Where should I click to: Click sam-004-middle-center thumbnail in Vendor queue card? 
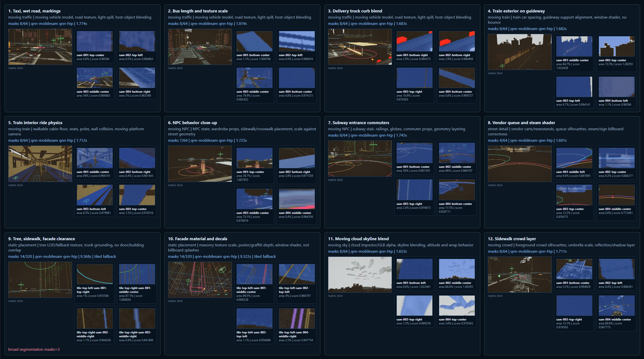[x=616, y=195]
